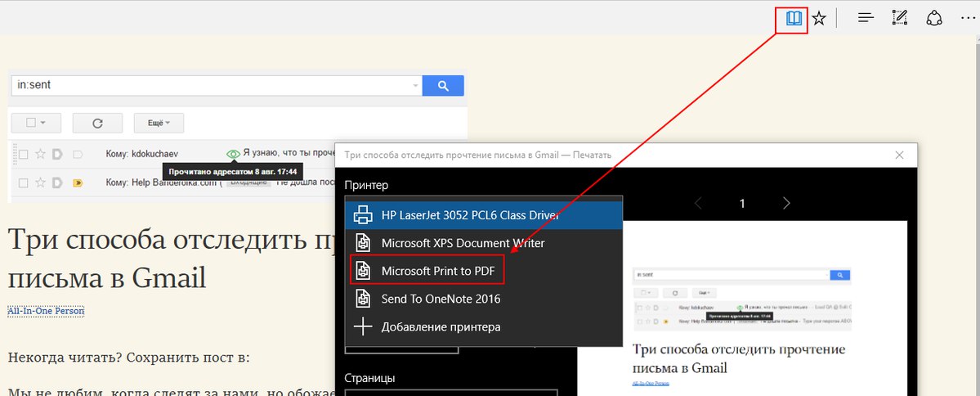Viewport: 980px width, 396px height.
Task: Open Make a Web Note pen icon
Action: pos(899,19)
